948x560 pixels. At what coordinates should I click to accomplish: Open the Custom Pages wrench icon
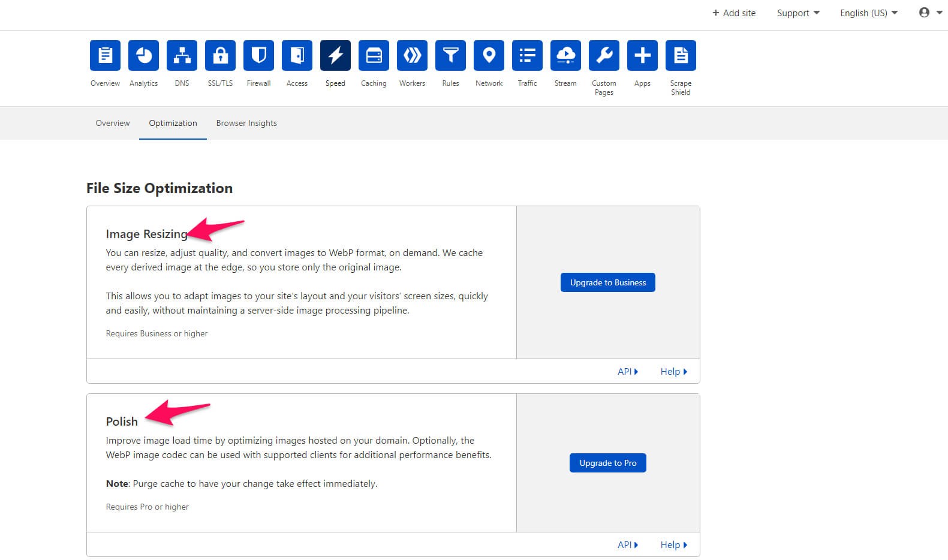(604, 55)
